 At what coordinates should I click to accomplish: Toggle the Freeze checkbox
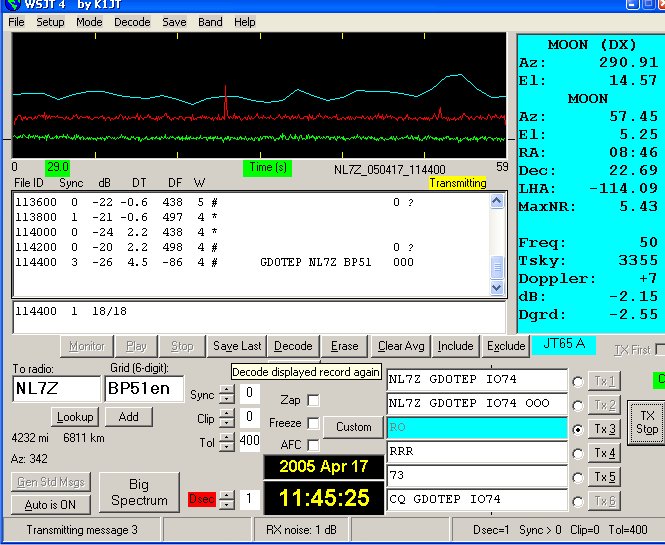click(314, 423)
